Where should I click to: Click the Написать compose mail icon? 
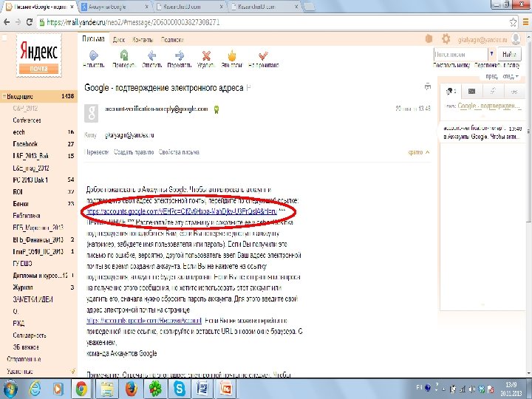click(x=93, y=55)
